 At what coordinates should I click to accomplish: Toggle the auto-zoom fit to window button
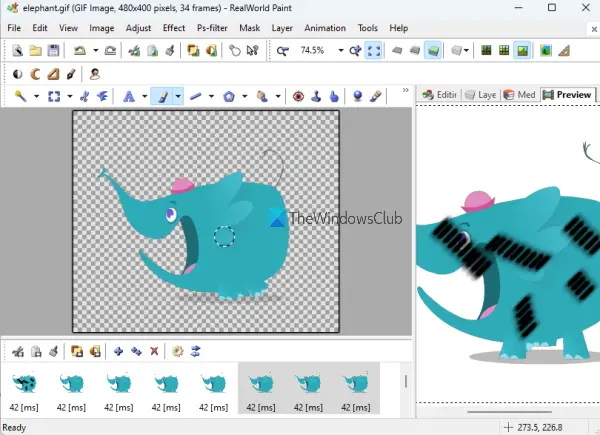pyautogui.click(x=373, y=51)
